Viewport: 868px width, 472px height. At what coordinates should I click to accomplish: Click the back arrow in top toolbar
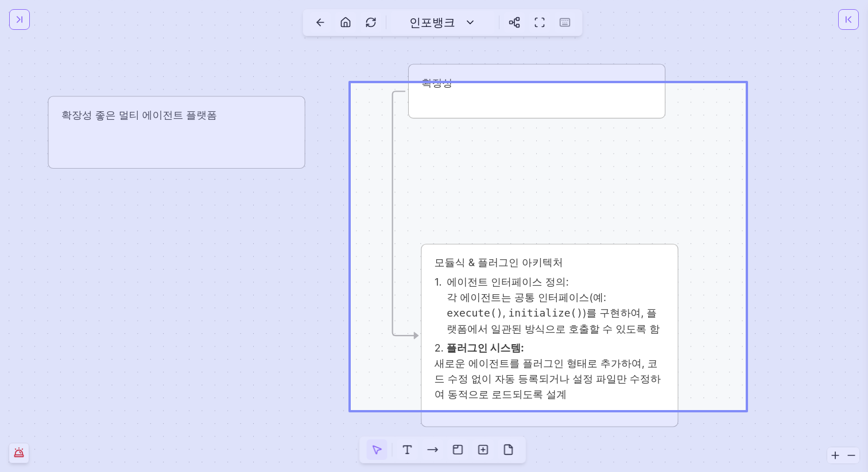pyautogui.click(x=320, y=22)
